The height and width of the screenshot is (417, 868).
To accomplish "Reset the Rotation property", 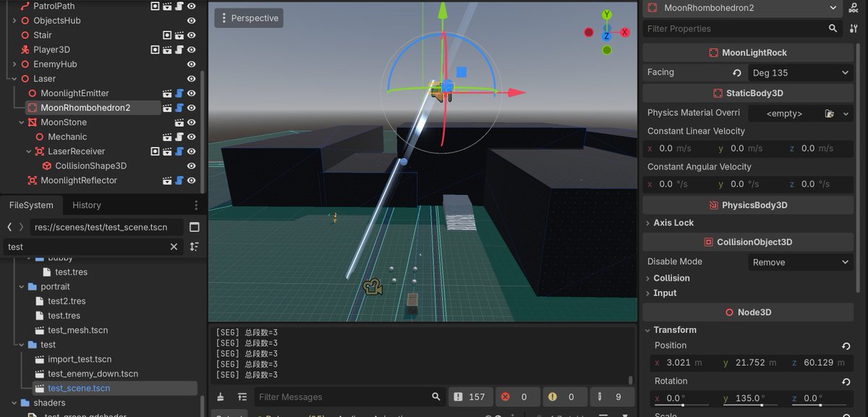I will [846, 382].
